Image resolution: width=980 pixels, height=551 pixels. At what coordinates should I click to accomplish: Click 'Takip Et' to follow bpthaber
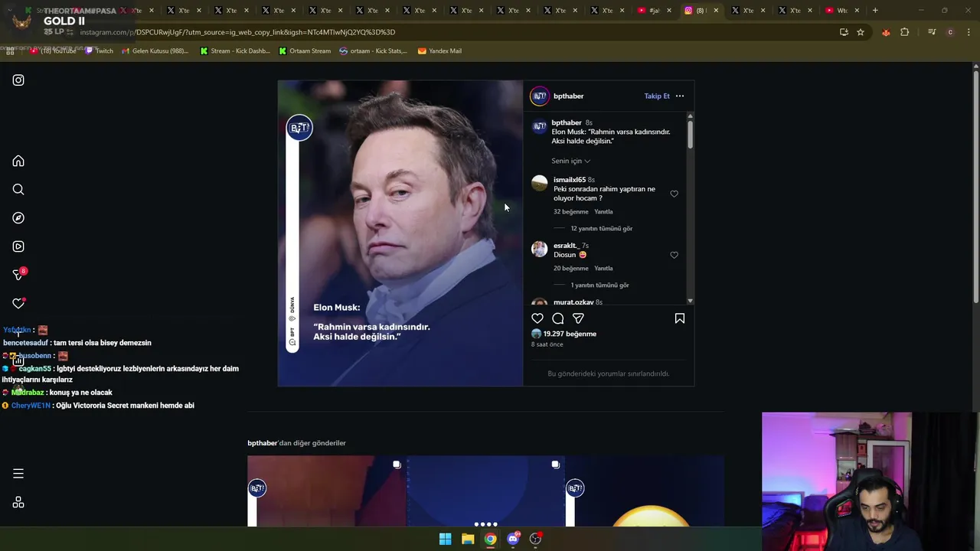tap(657, 96)
